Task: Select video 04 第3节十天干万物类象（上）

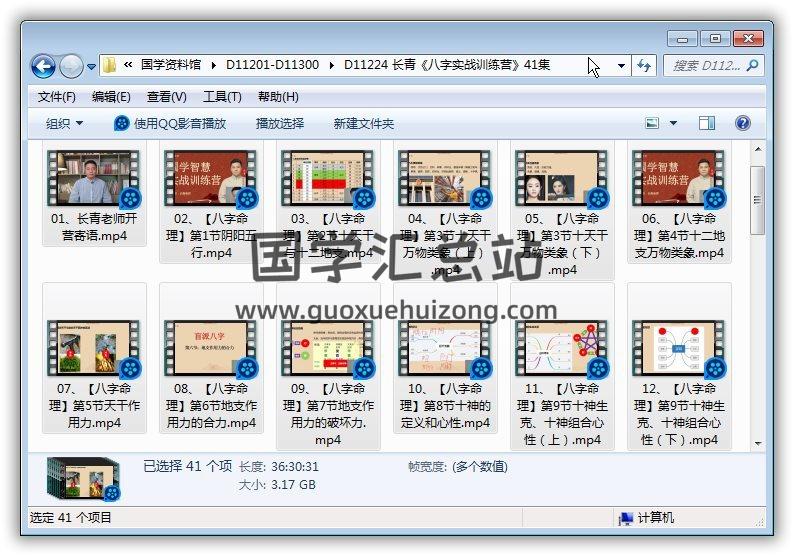Action: pyautogui.click(x=445, y=211)
